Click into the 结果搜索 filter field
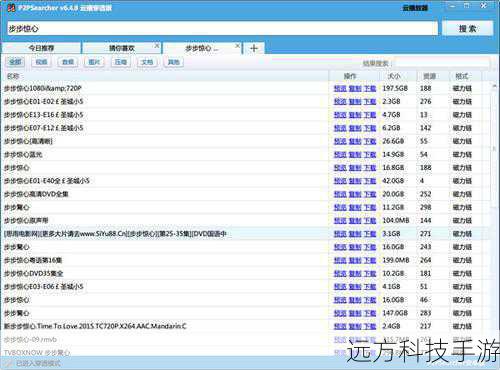Image resolution: width=500 pixels, height=370 pixels. [442, 63]
